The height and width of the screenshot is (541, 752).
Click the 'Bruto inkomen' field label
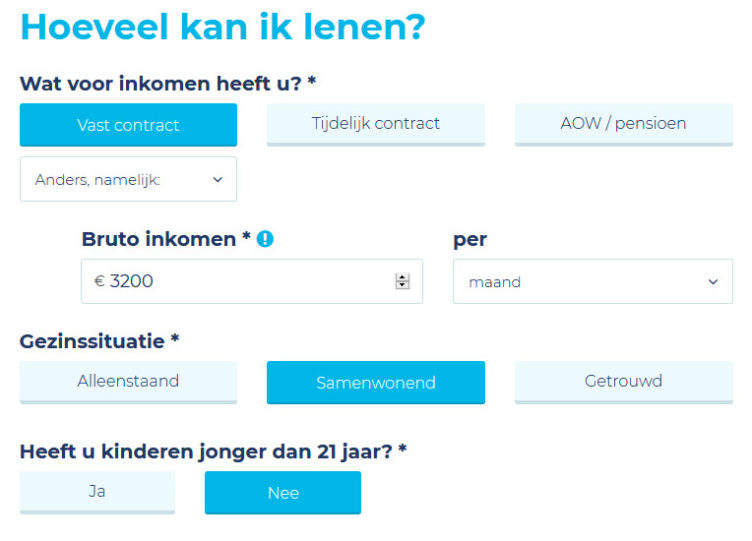coord(165,240)
